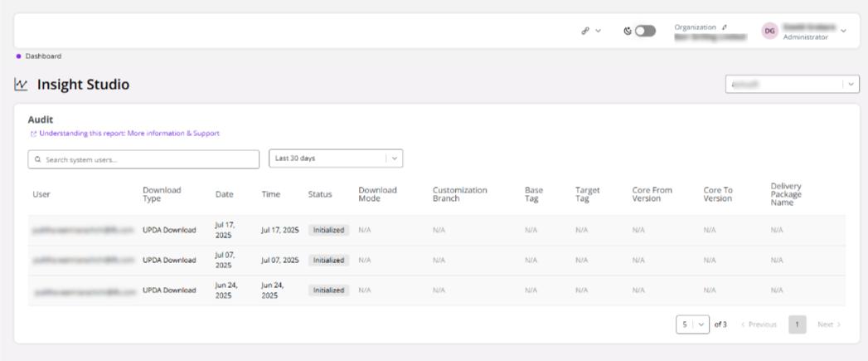Click the Insight Studio chart icon
Viewport: 868px width, 361px height.
tap(21, 85)
